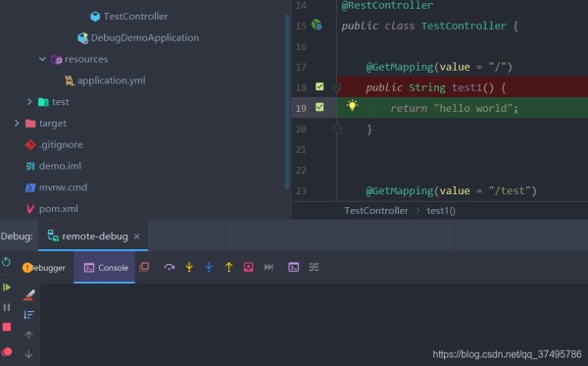Fold test1 method at line 18

tap(336, 87)
